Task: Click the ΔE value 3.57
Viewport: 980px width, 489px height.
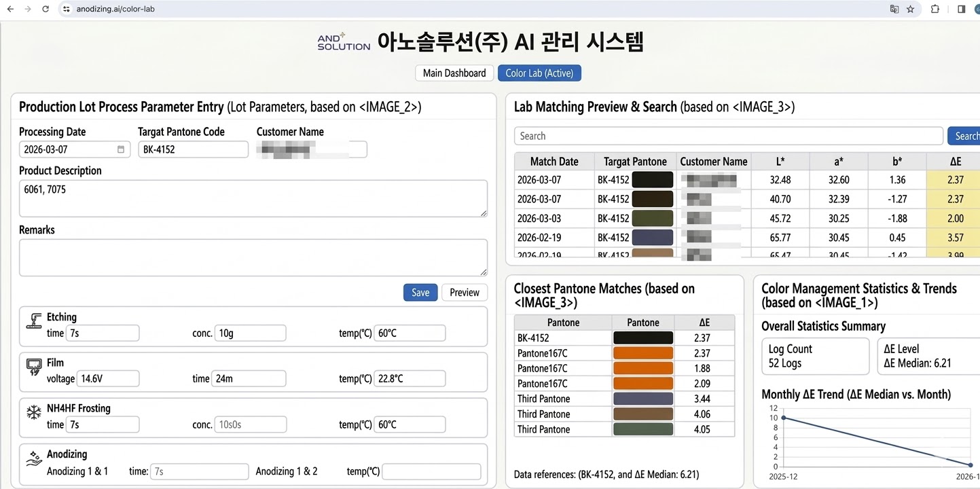Action: coord(956,238)
